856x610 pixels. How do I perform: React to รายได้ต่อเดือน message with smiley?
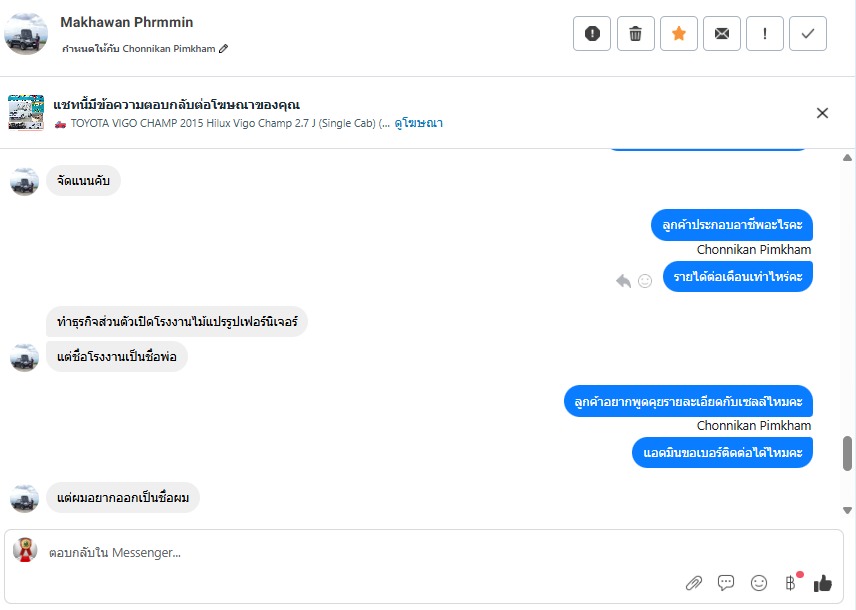[x=645, y=281]
